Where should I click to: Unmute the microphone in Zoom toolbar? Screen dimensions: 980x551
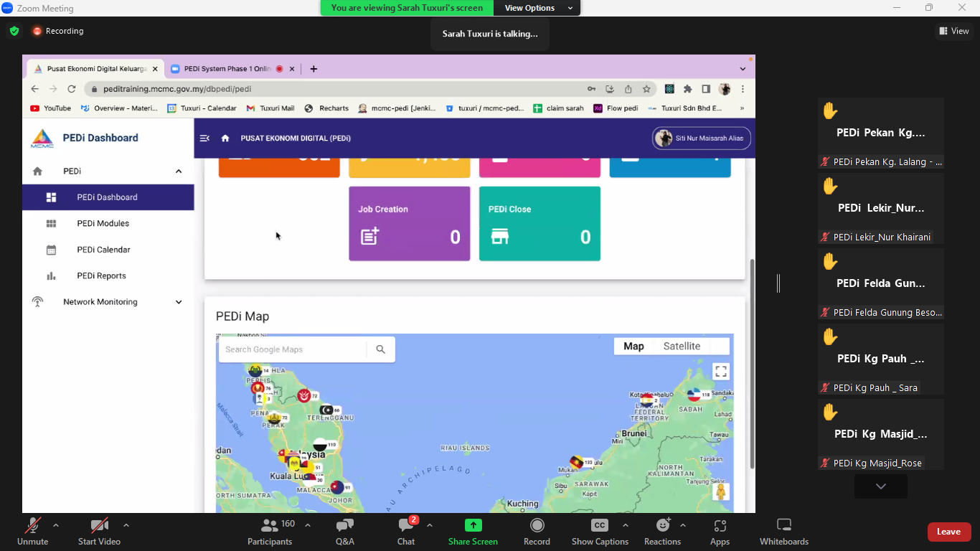[32, 532]
